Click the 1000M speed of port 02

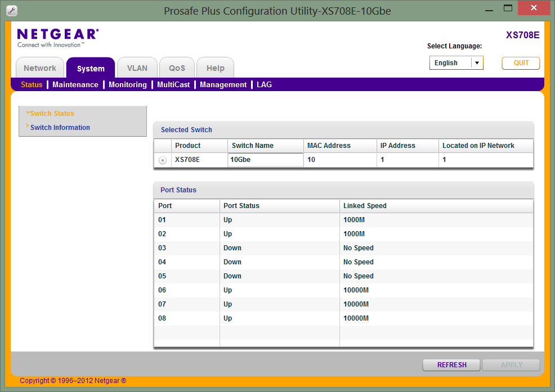click(354, 234)
